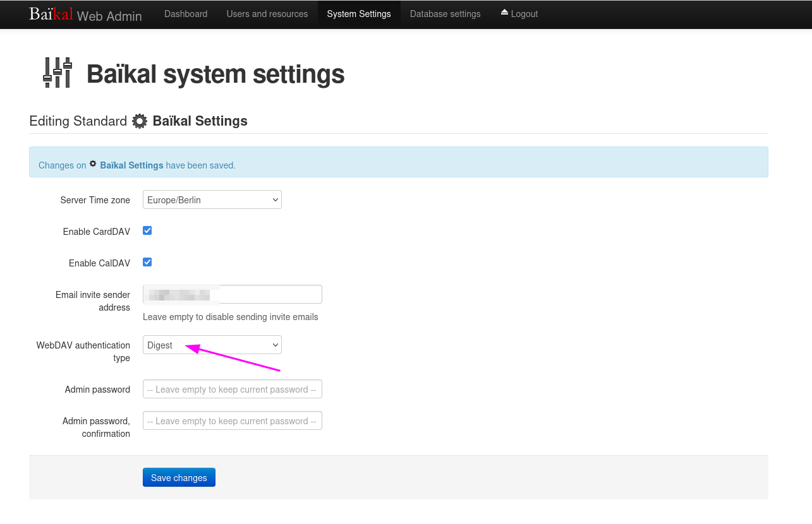Switch to Database settings
The image size is (812, 524).
click(x=445, y=14)
